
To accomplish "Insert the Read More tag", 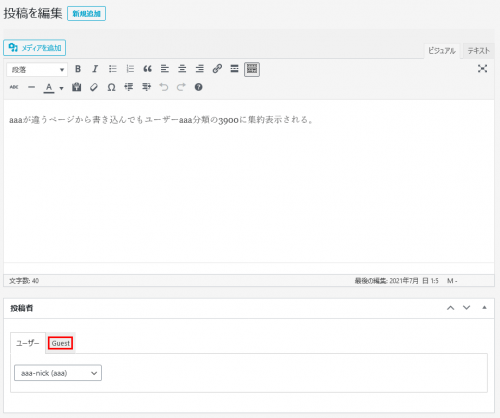I will coord(234,69).
